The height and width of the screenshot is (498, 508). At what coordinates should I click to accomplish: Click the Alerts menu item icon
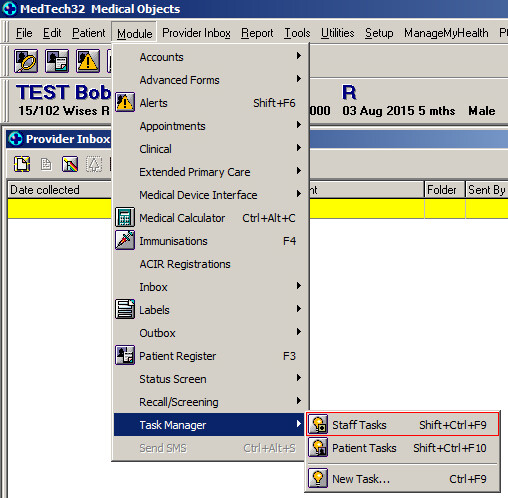125,102
